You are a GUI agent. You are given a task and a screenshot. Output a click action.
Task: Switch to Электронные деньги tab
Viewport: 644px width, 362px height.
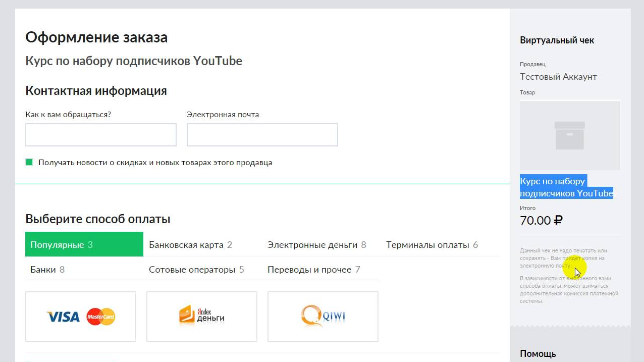[316, 245]
